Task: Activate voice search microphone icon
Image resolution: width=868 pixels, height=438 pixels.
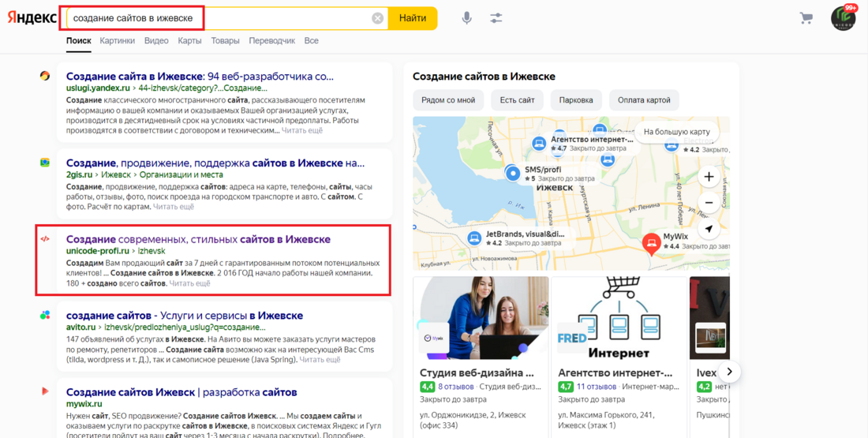Action: pos(467,18)
